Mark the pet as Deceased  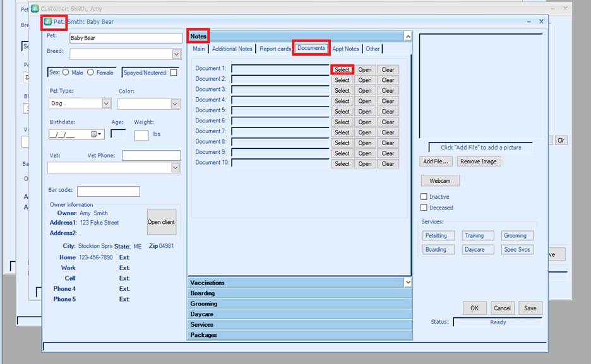(x=424, y=208)
